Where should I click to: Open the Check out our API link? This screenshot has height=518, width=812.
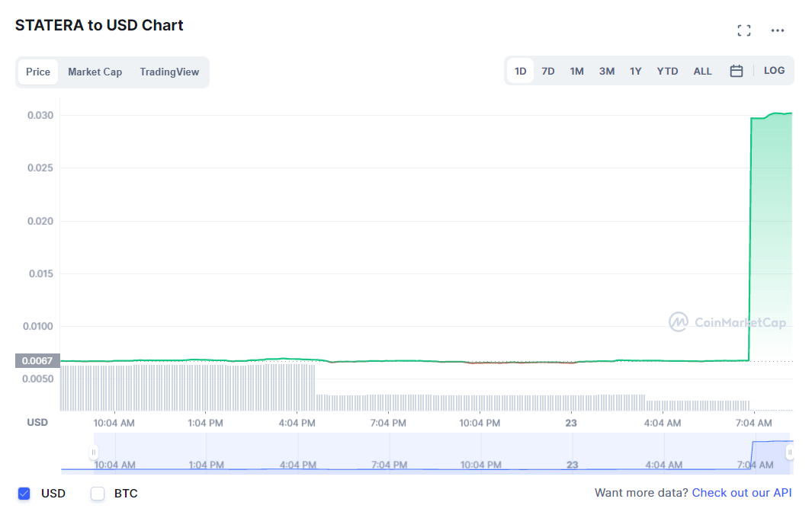(x=742, y=493)
